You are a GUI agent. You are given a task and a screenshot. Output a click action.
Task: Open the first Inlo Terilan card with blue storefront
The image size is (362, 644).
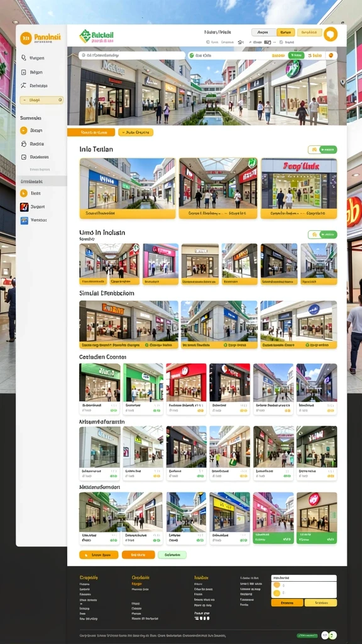pos(128,188)
